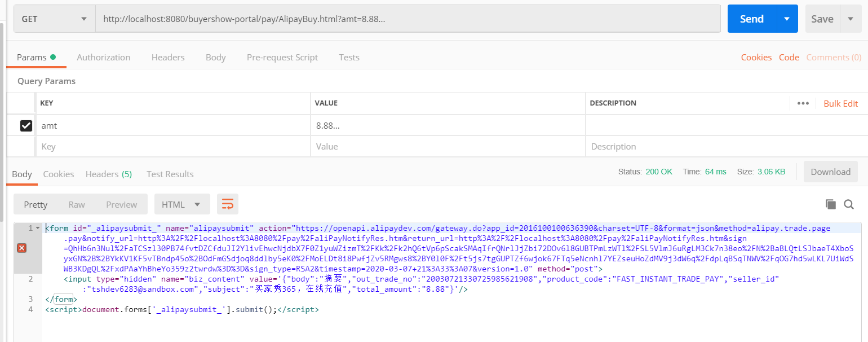Screen dimensions: 868x342
Task: Click the request URL input field
Action: click(408, 19)
